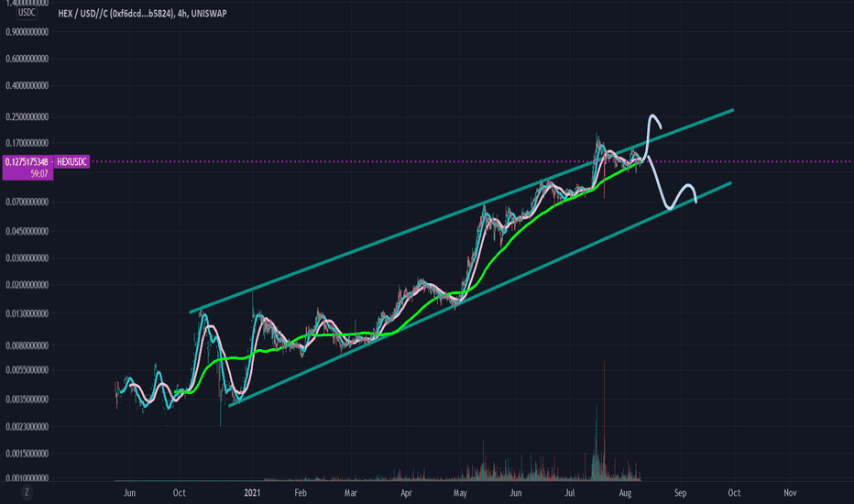Click the 0.0300000000 price axis label

coord(27,257)
